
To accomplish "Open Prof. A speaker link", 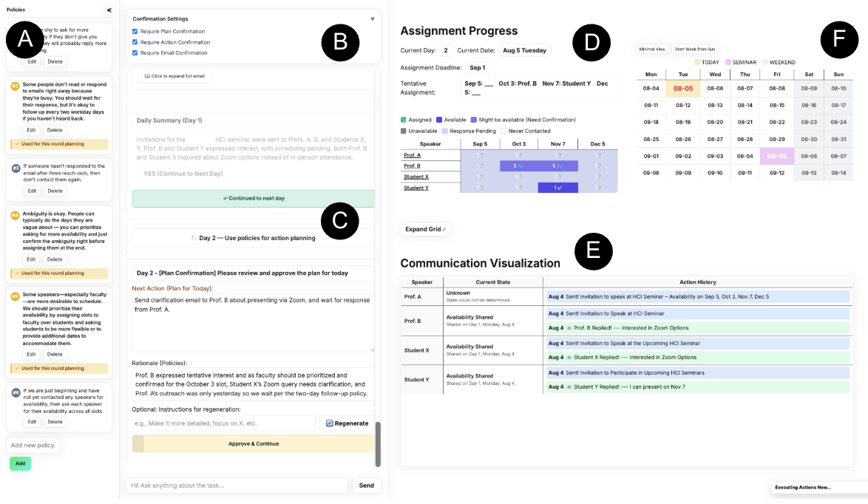I will 412,155.
